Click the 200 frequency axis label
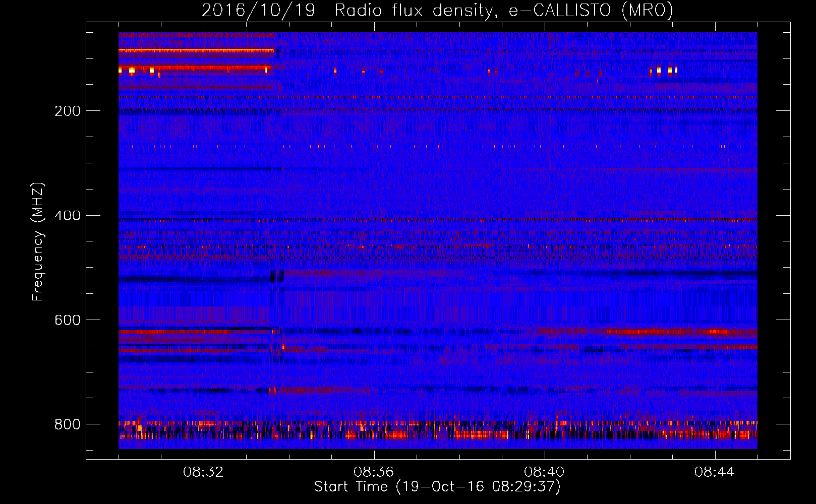Screen dimensions: 816x504 tap(67, 111)
